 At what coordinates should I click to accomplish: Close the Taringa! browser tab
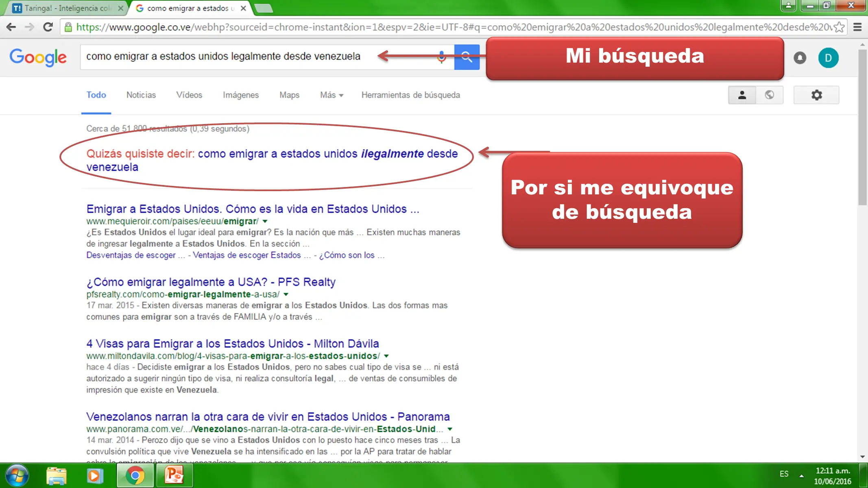point(120,8)
